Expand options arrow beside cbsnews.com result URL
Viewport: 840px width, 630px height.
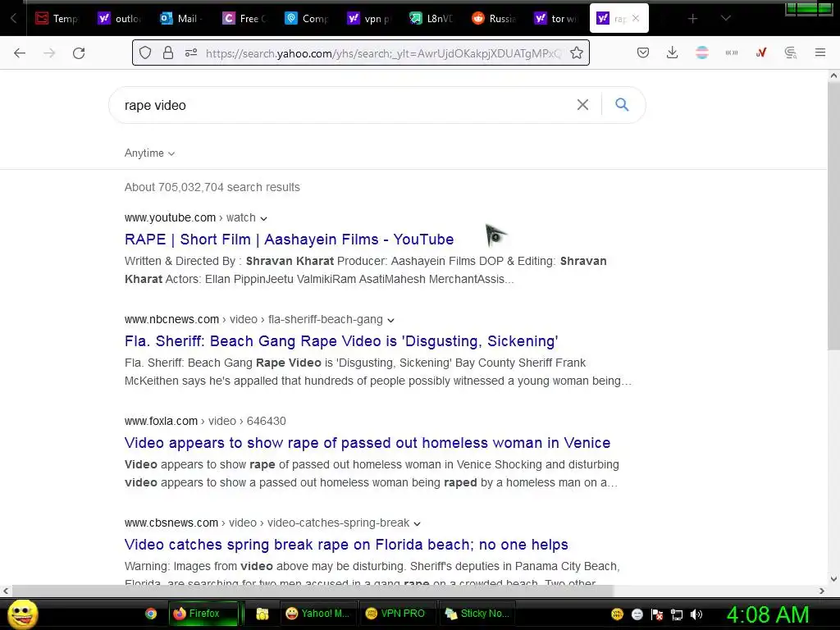tap(417, 524)
